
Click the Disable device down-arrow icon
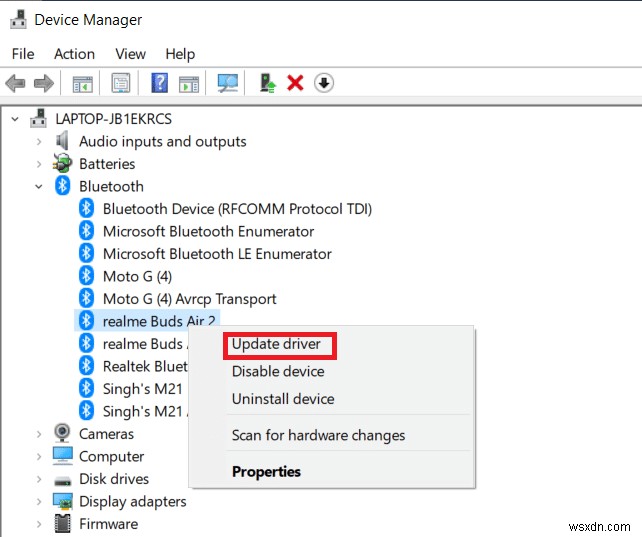324,83
